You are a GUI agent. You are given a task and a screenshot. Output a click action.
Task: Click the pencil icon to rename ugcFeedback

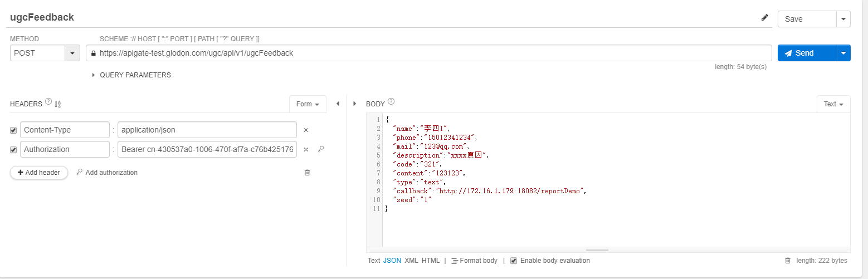click(x=764, y=18)
